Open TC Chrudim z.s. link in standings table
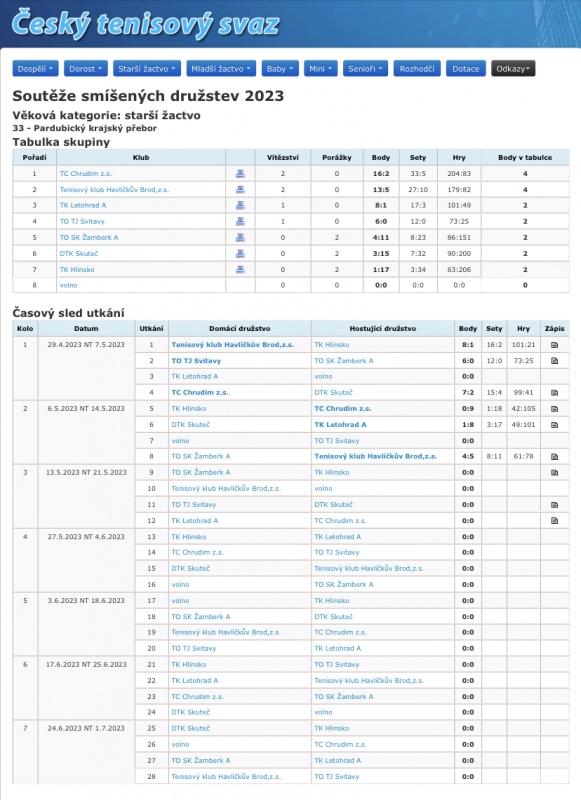The image size is (581, 800). coord(86,173)
